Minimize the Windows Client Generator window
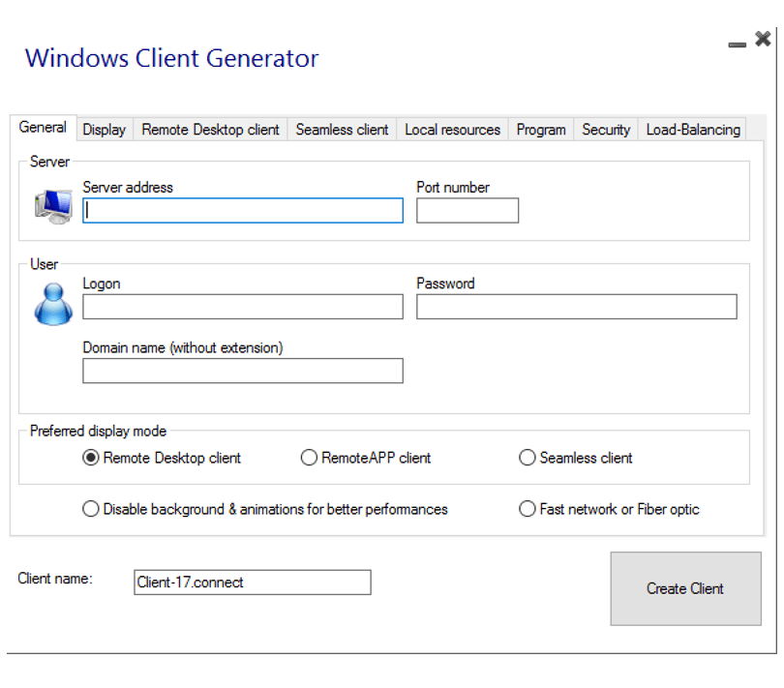The width and height of the screenshot is (784, 688). [738, 43]
